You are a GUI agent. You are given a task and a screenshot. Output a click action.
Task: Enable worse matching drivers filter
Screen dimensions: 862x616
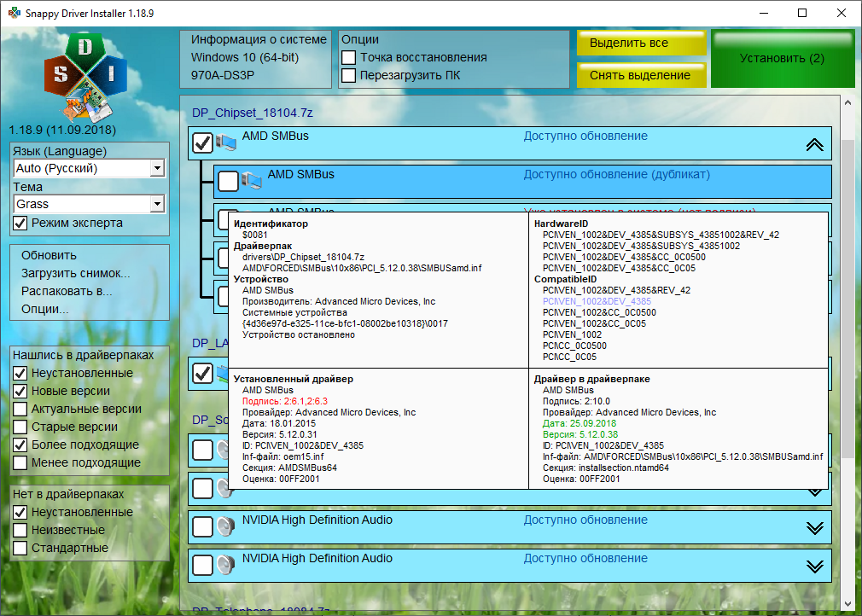click(x=20, y=462)
